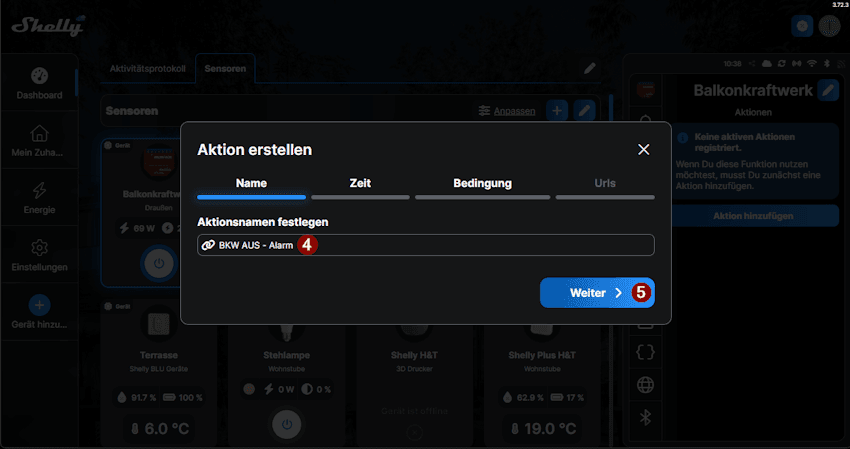Click the Aktionen heading in panel
The width and height of the screenshot is (850, 449).
[x=753, y=112]
